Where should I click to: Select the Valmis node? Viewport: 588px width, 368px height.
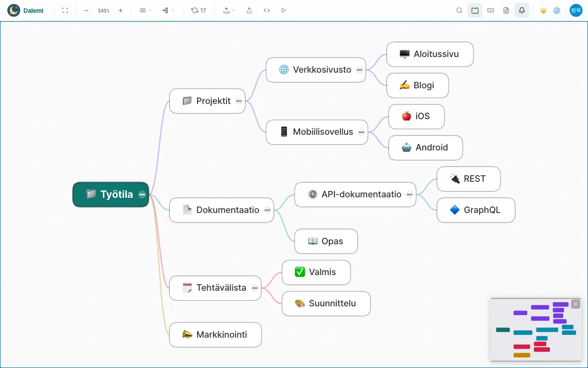(316, 272)
